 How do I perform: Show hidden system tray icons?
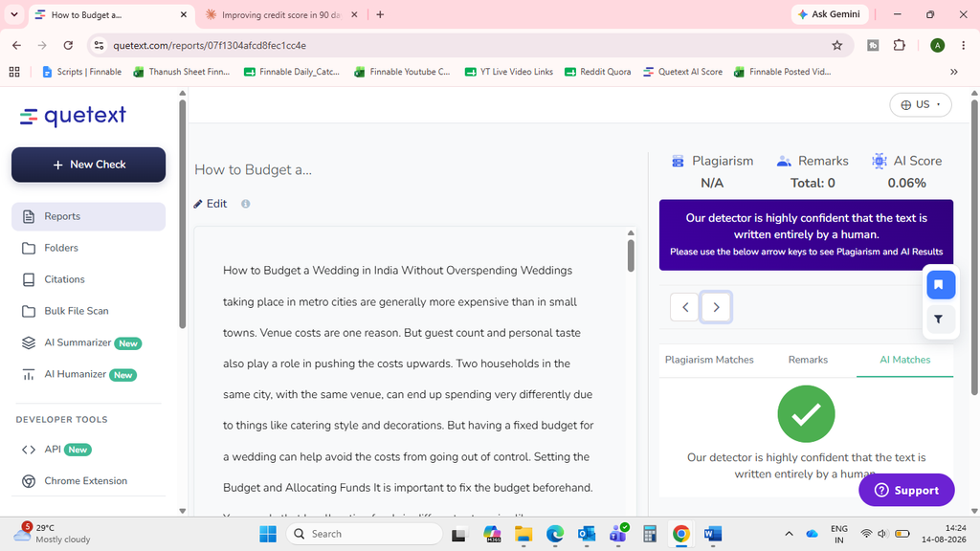tap(789, 534)
